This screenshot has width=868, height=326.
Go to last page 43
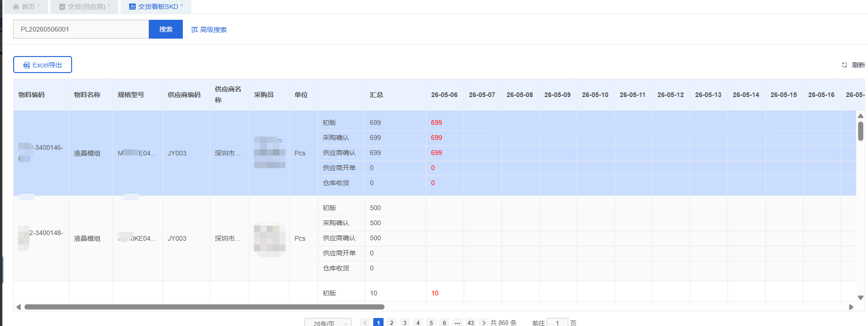click(x=471, y=323)
